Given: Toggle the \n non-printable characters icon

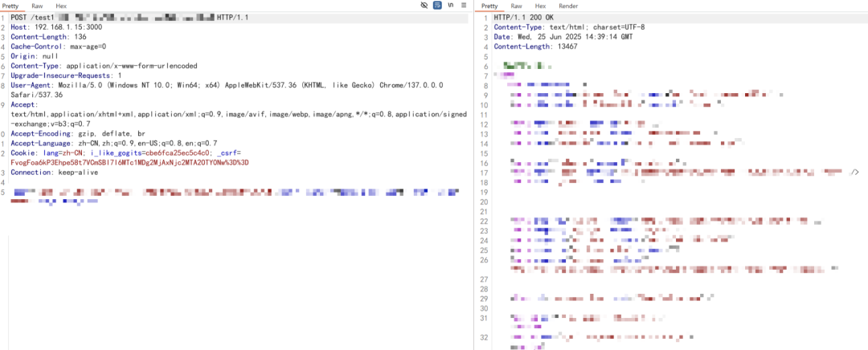Looking at the screenshot, I should (451, 6).
